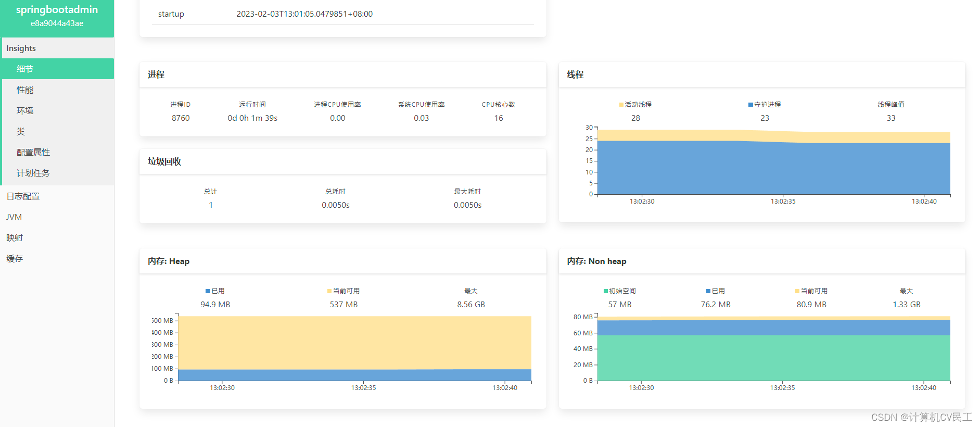Viewport: 980px width, 427px height.
Task: Click the Heap max value 8.56 GB
Action: [471, 305]
